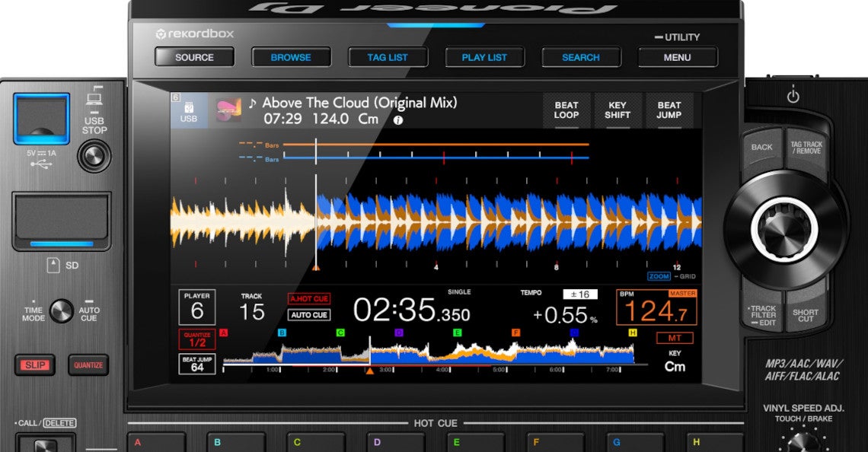This screenshot has height=452, width=868.
Task: Push the USB STOP button
Action: click(x=94, y=157)
